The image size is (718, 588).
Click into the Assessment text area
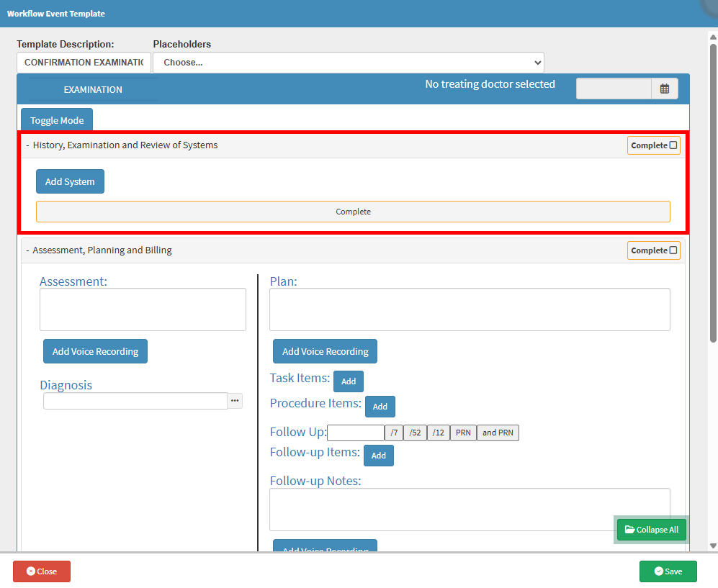pos(143,309)
